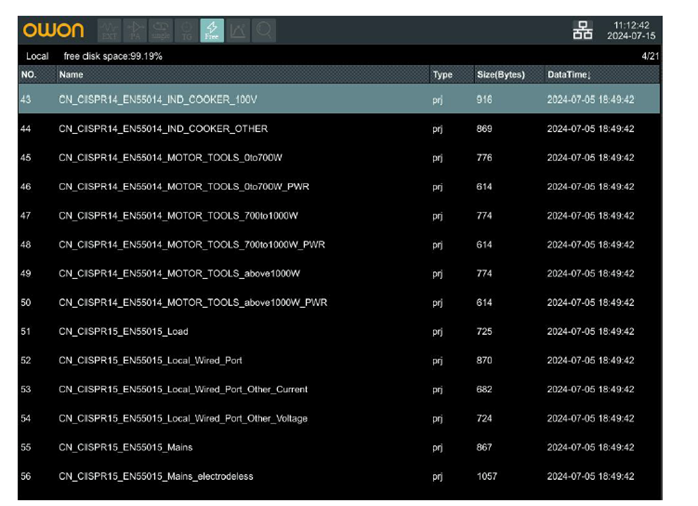Click the Type column header

(441, 75)
